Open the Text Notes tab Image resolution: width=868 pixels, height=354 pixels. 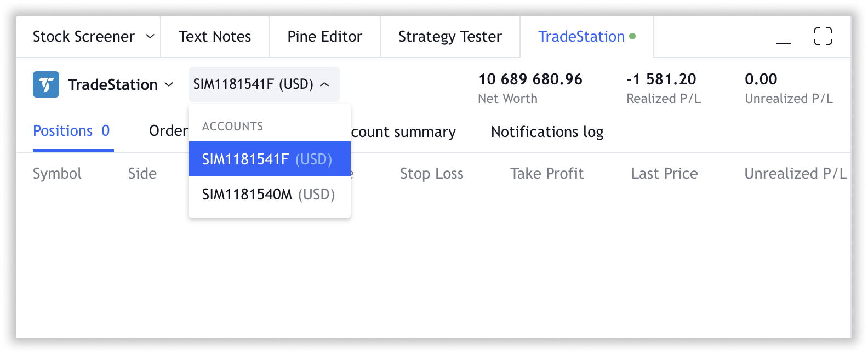(215, 37)
